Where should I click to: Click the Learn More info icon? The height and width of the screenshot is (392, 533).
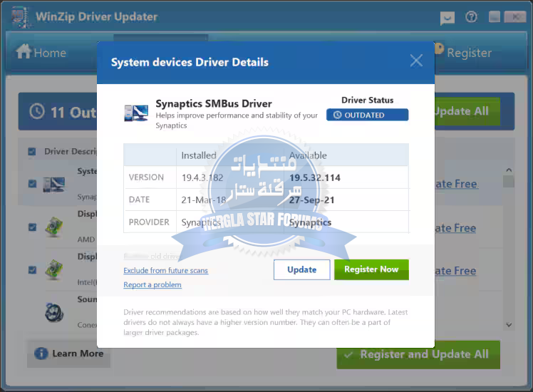41,354
